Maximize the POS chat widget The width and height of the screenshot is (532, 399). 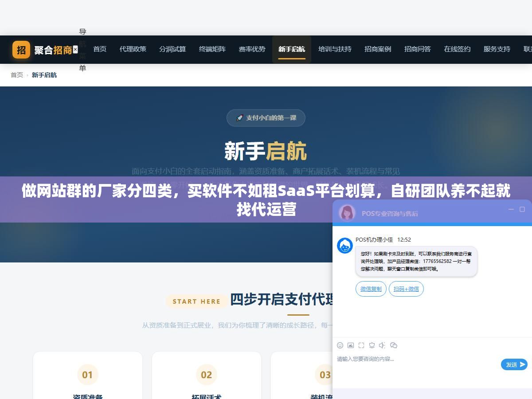tap(522, 209)
